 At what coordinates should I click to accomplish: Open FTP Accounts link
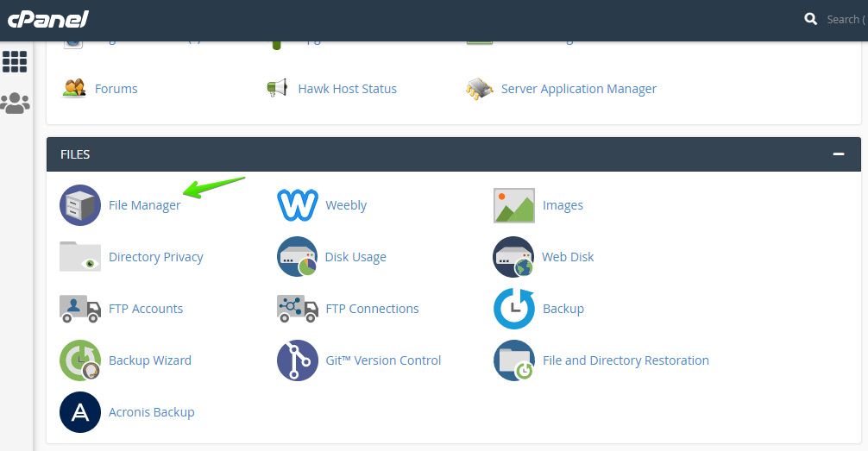pyautogui.click(x=146, y=309)
